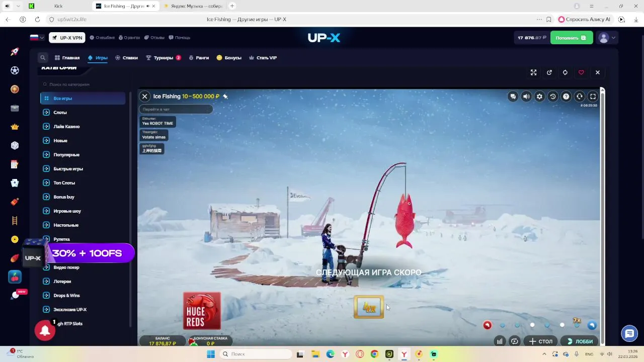Select the Все игры category
This screenshot has width=644, height=362.
83,99
